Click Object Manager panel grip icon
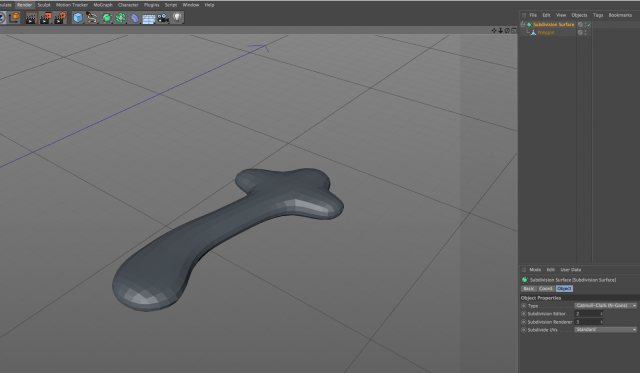Screen dimensions: 640x373 tap(524, 15)
